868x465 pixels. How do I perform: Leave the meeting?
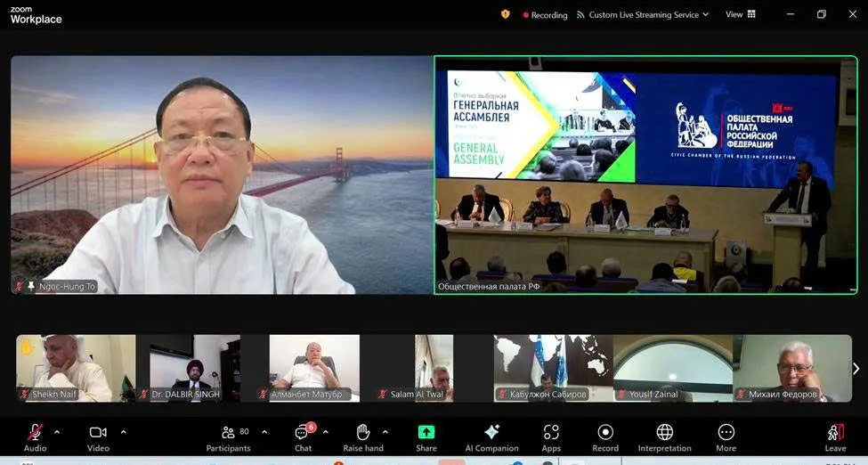[x=835, y=436]
